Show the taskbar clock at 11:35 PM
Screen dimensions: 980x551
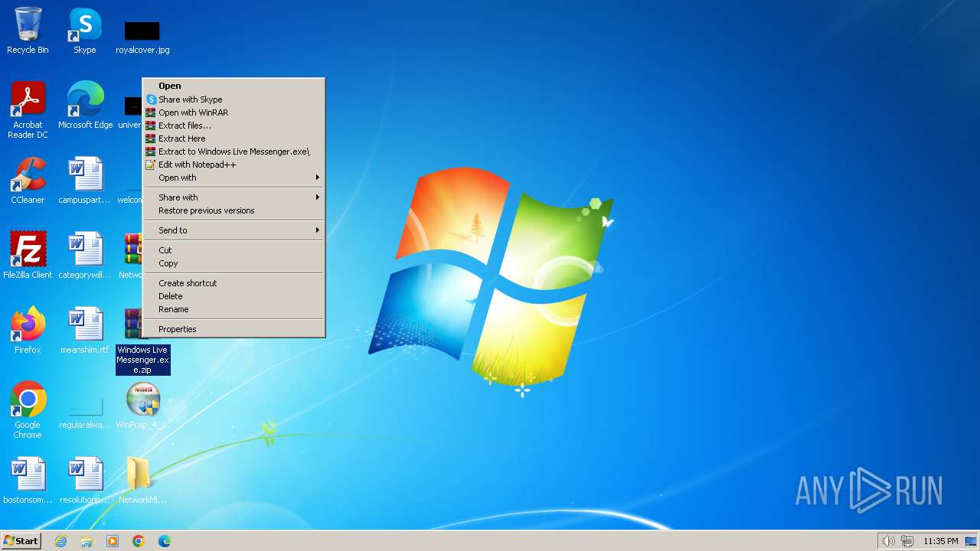tap(941, 541)
